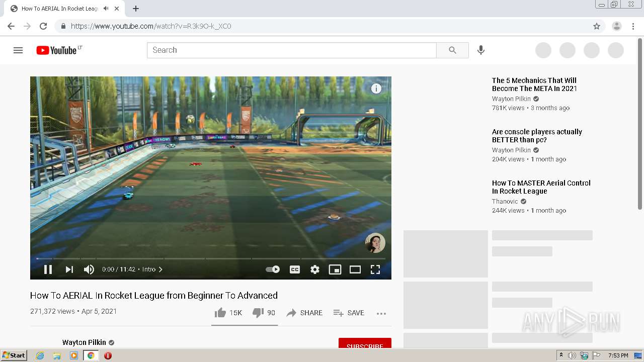Toggle closed captions CC button
Screen dimensions: 644x362
point(295,269)
